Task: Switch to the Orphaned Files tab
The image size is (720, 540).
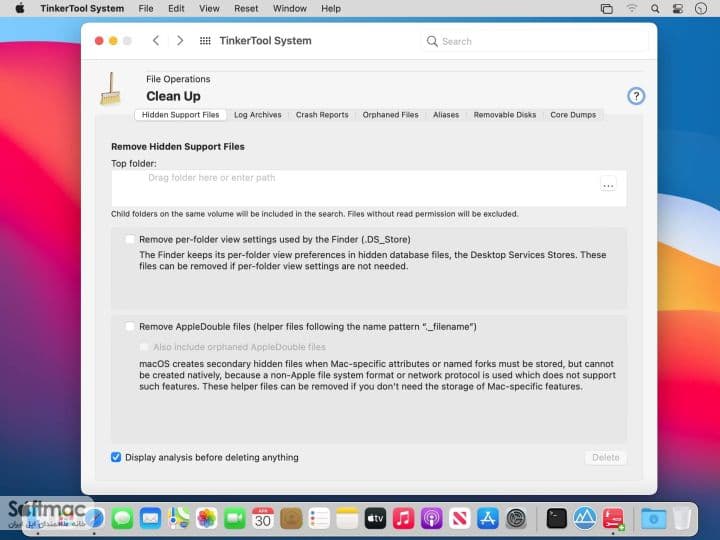Action: 390,115
